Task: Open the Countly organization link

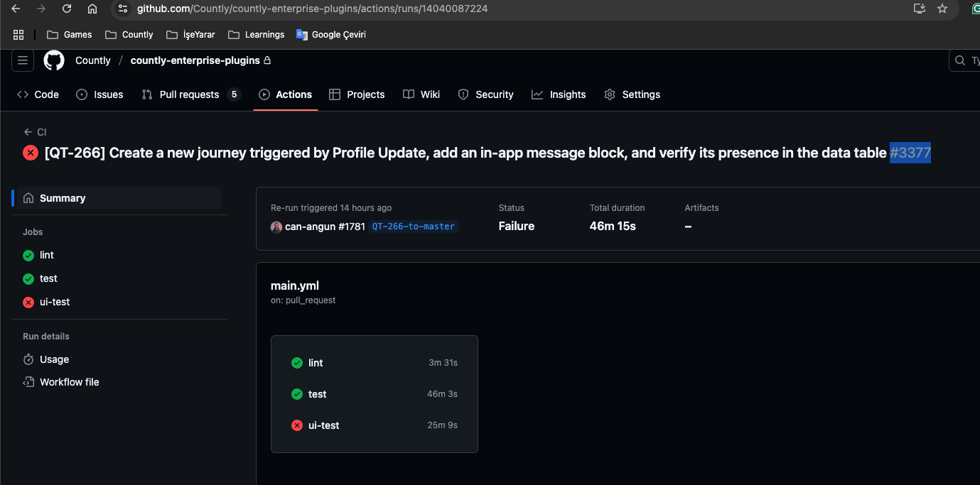Action: pyautogui.click(x=93, y=60)
